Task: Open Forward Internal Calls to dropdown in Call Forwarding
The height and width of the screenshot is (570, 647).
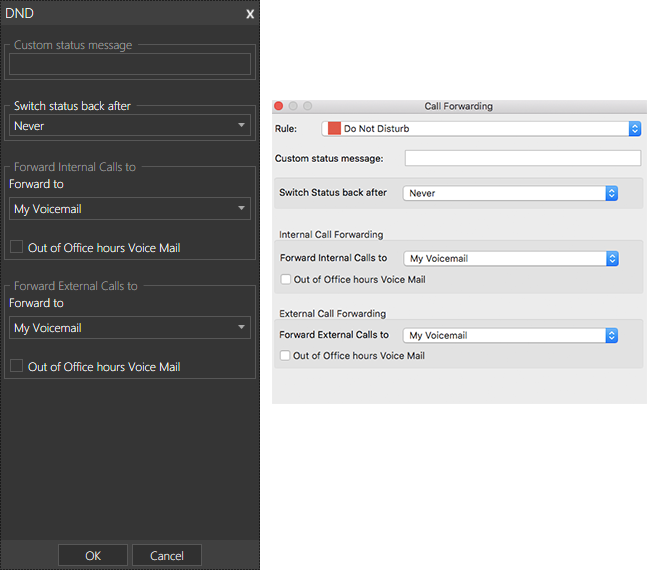Action: [x=511, y=258]
